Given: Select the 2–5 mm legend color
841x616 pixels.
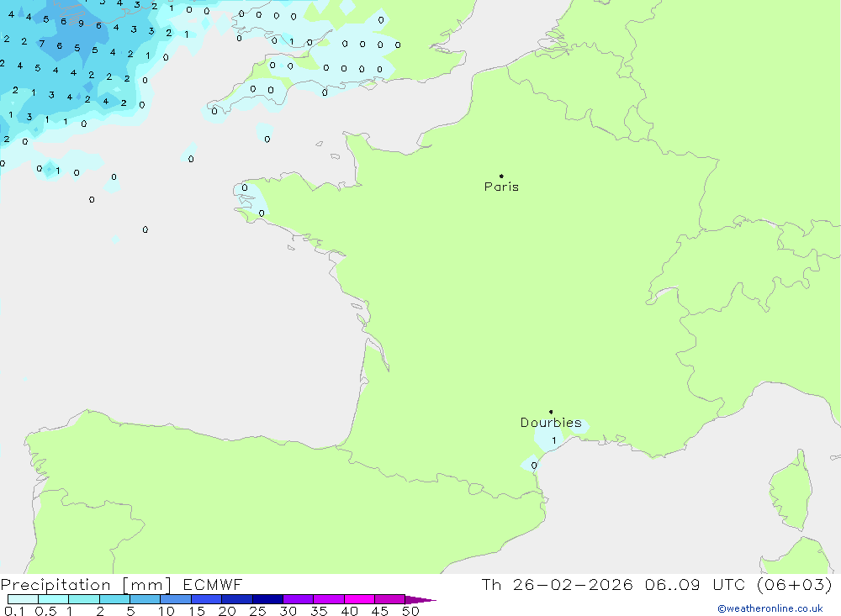Looking at the screenshot, I should point(114,599).
